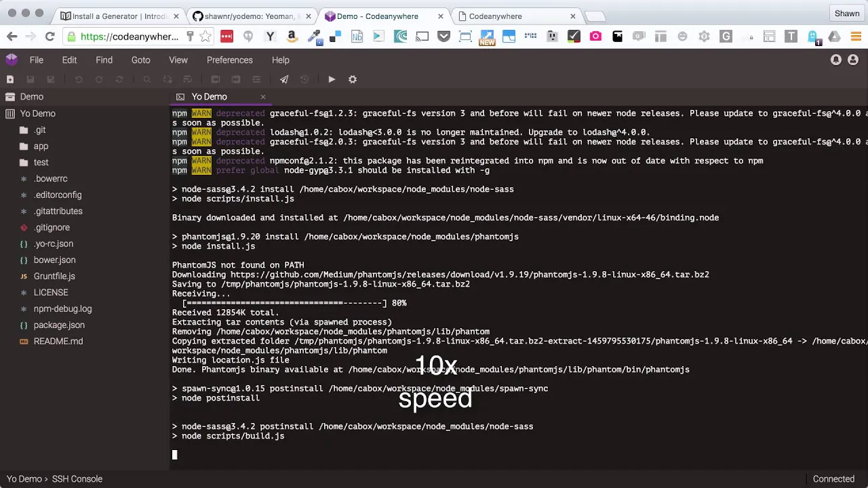Close the Yo Demo terminal tab

point(263,97)
